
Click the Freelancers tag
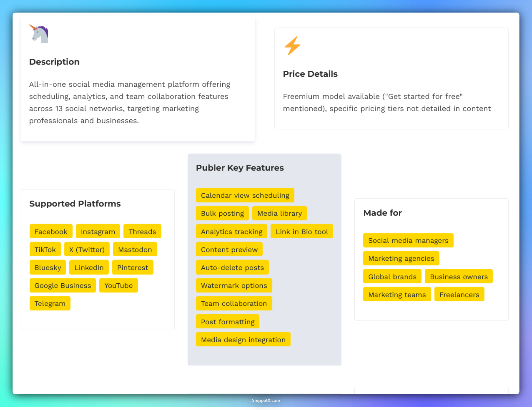pyautogui.click(x=459, y=294)
